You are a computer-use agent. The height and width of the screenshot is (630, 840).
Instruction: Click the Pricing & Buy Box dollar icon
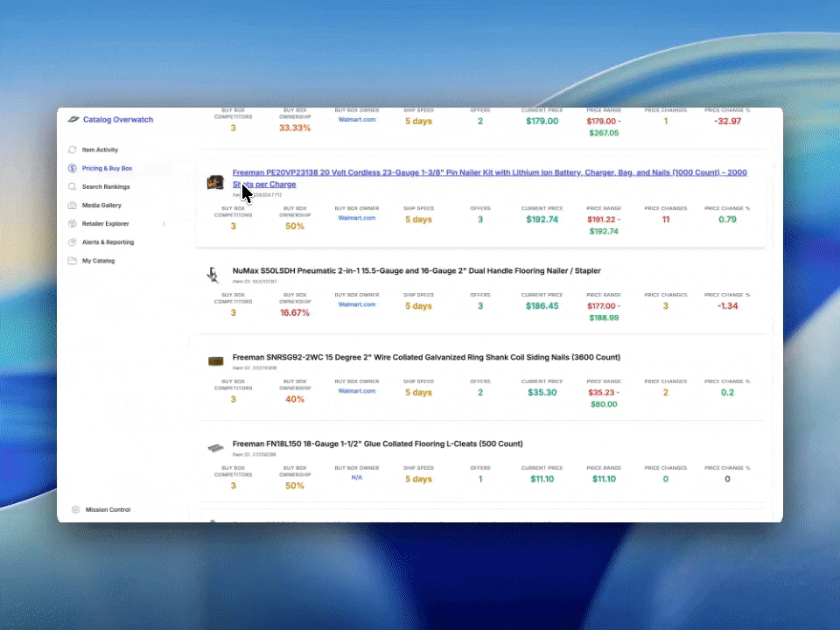pyautogui.click(x=73, y=168)
